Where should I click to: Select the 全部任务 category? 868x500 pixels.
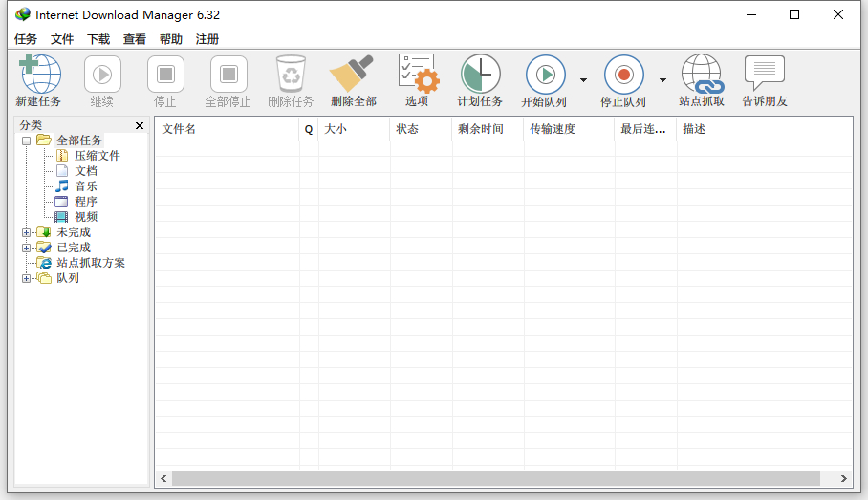[x=79, y=141]
